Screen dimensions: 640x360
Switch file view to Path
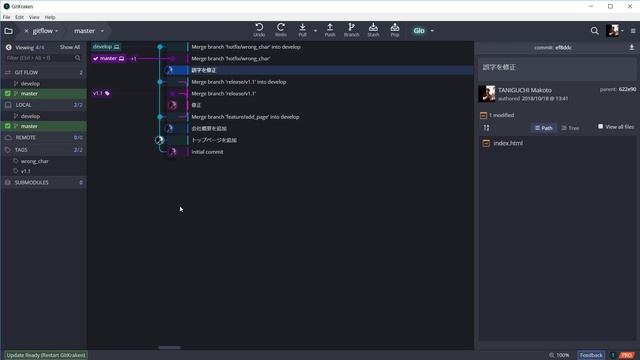click(x=544, y=128)
